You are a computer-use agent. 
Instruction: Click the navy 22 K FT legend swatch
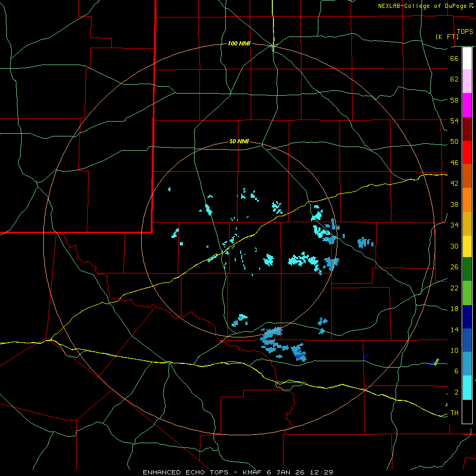pos(467,317)
